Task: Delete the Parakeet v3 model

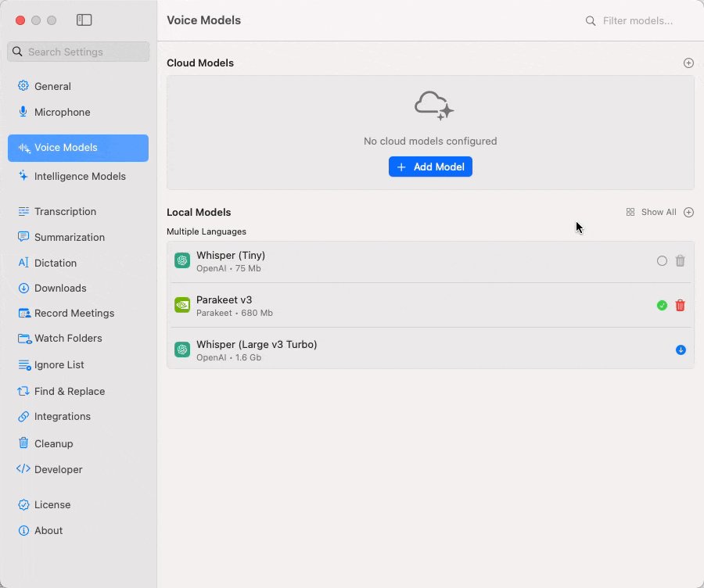Action: tap(681, 306)
